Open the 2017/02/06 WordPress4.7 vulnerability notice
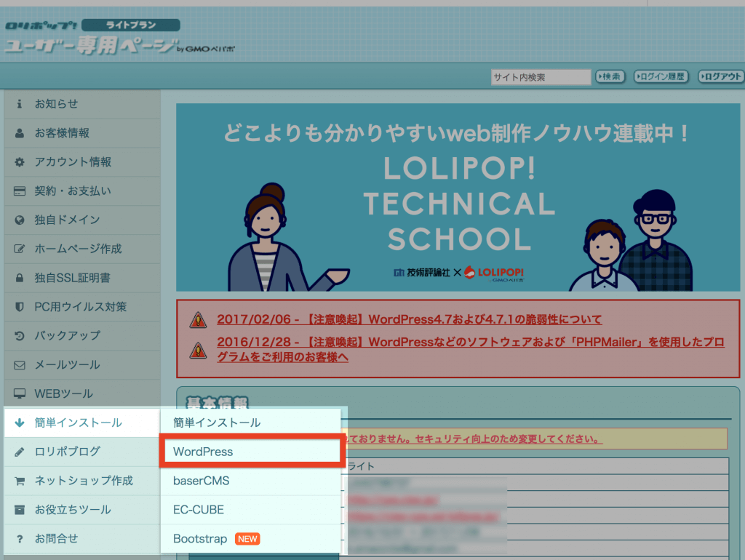Image resolution: width=745 pixels, height=560 pixels. 409,319
